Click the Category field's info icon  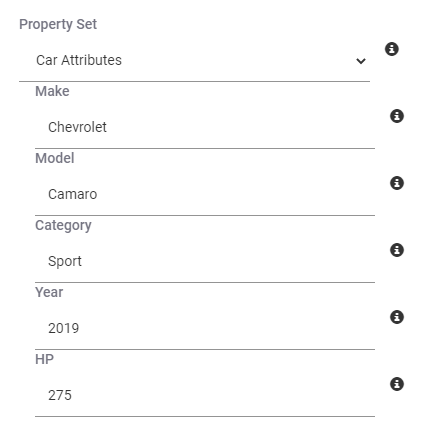pos(397,250)
